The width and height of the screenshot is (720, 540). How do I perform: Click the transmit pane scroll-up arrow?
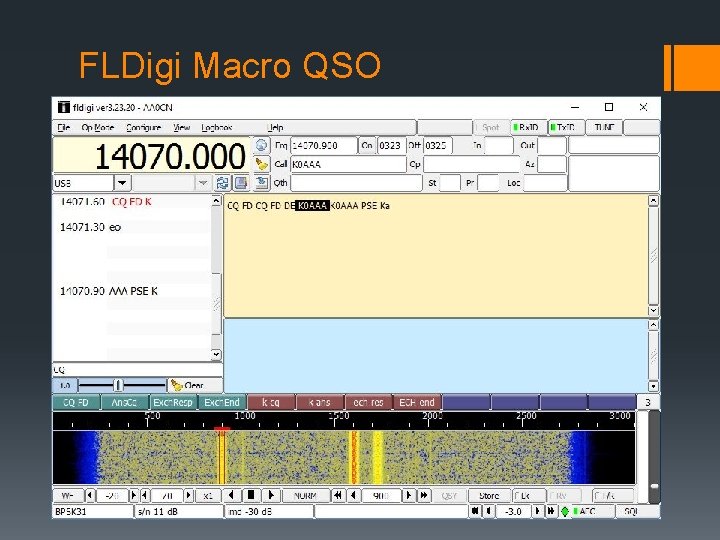[653, 325]
